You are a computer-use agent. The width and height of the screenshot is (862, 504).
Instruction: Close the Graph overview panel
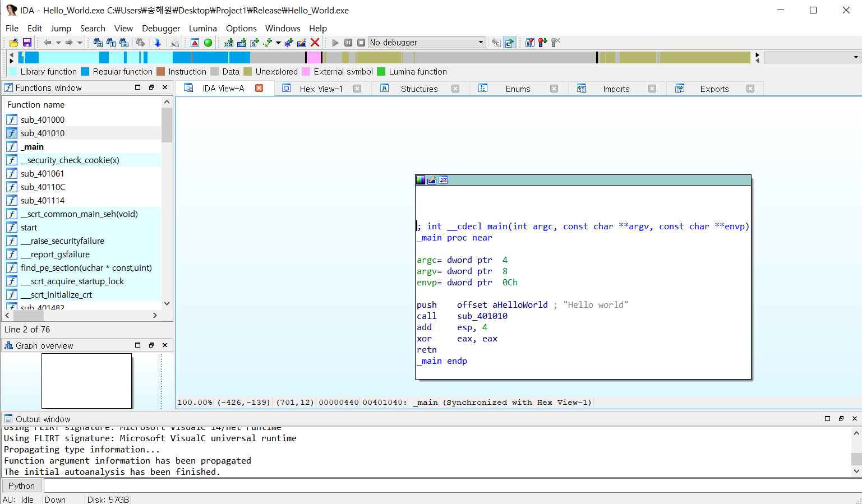tap(165, 345)
